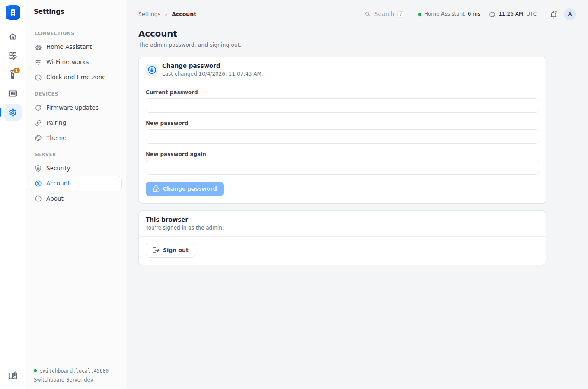Open the remote devices icon with badge
588x389 pixels.
pyautogui.click(x=13, y=75)
